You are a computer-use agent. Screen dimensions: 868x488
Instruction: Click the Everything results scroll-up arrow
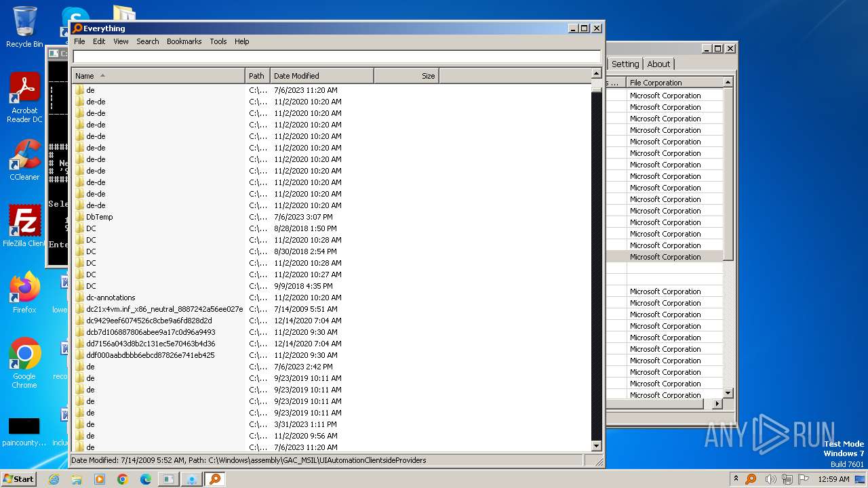click(x=597, y=73)
